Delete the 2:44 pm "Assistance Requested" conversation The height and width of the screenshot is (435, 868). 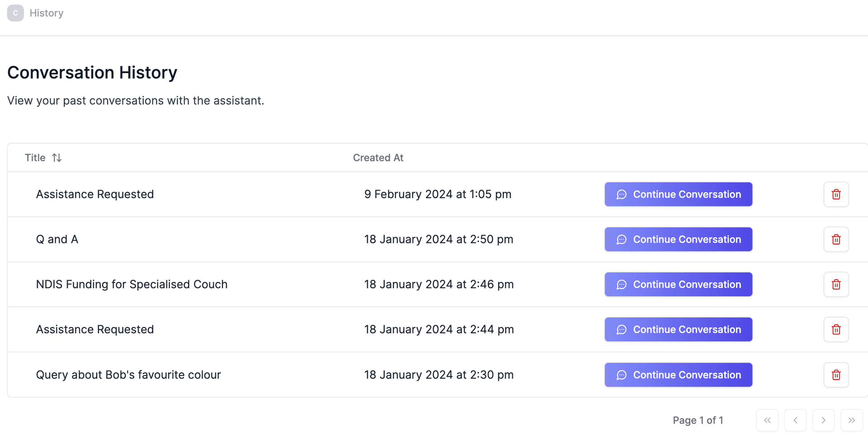coord(836,329)
